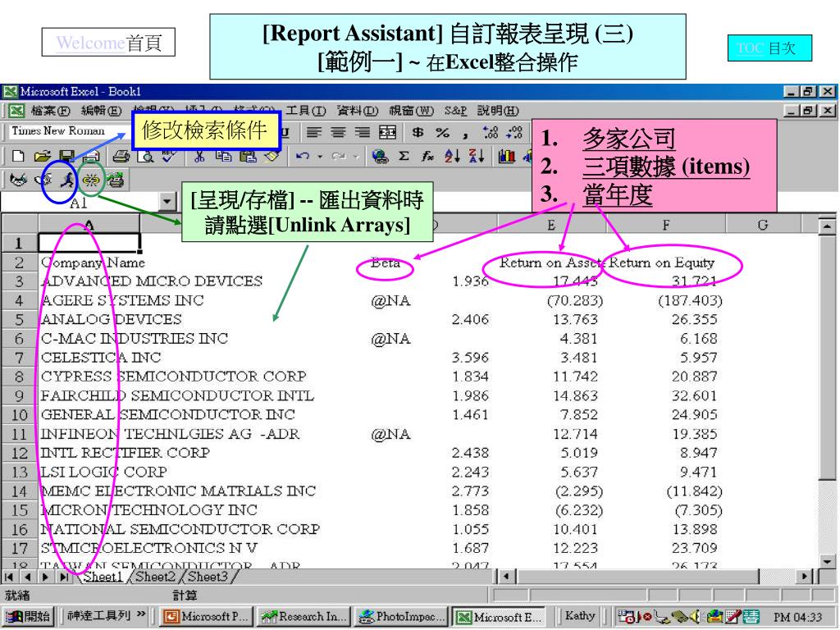Select the Sheet1 tab
This screenshot has height=630, width=840.
pos(103,577)
